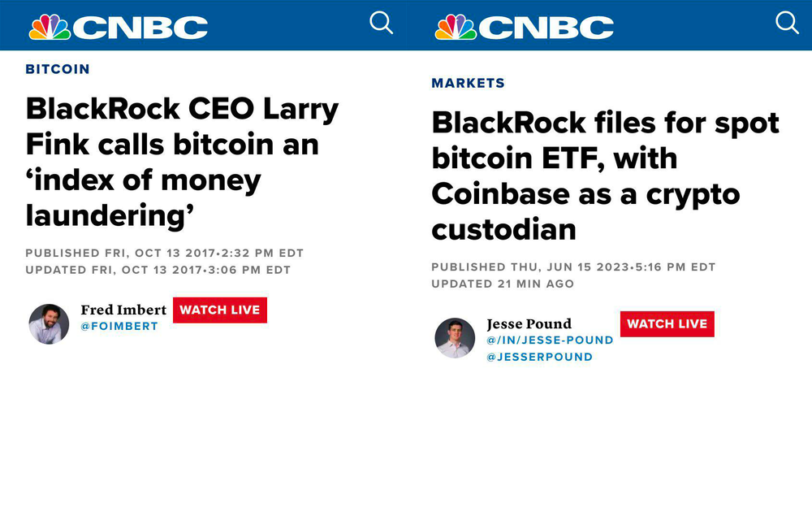Click Jesse Pound's author photo
Image resolution: width=812 pixels, height=529 pixels.
[455, 338]
